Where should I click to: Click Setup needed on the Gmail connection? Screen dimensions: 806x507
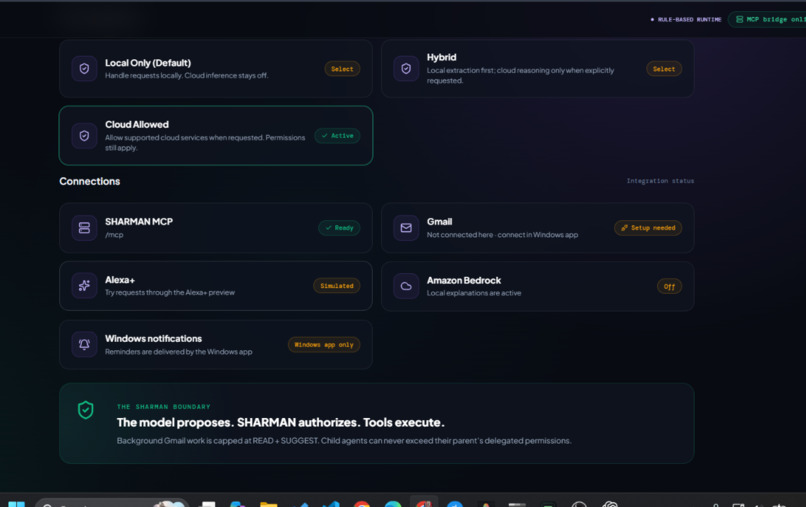pos(648,228)
